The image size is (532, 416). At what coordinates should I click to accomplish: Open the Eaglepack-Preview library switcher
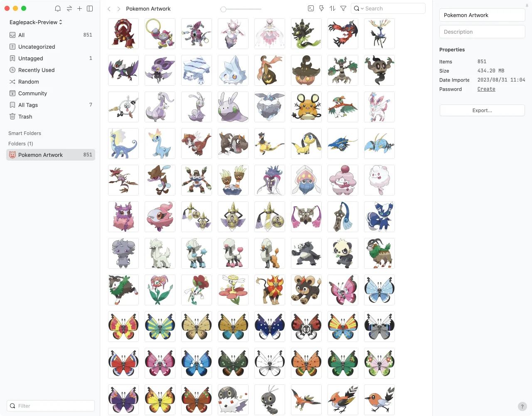pos(36,22)
